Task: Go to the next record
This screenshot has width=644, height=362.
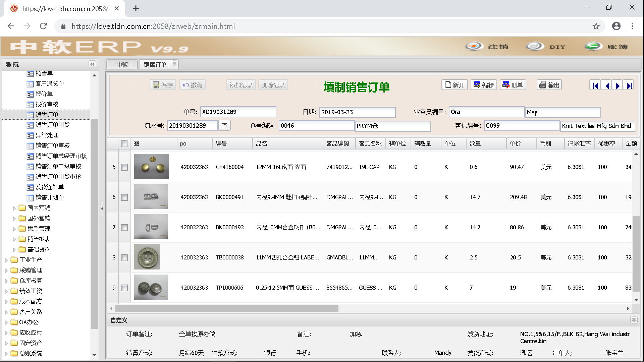Action: pos(617,85)
